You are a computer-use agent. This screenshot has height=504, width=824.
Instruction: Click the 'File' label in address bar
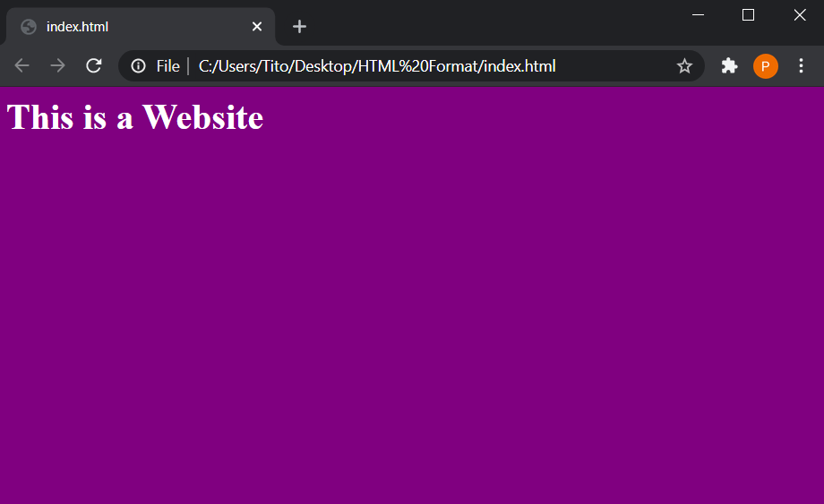coord(167,66)
